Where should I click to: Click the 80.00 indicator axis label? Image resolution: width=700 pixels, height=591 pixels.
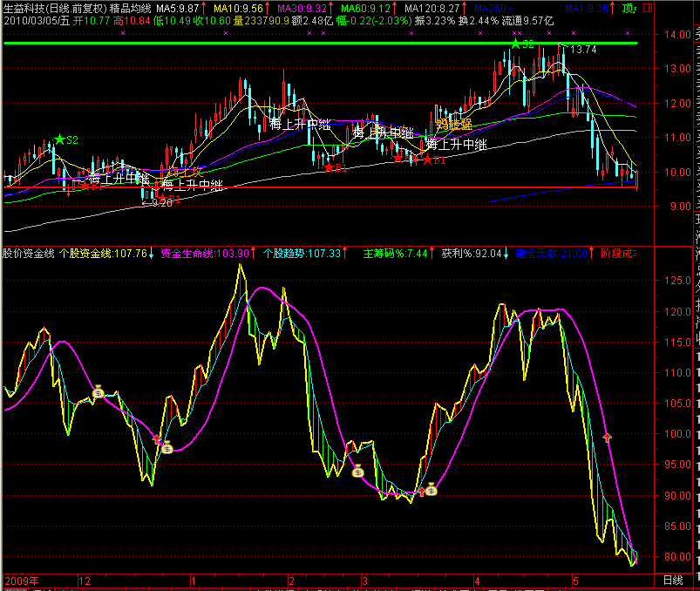(x=677, y=557)
